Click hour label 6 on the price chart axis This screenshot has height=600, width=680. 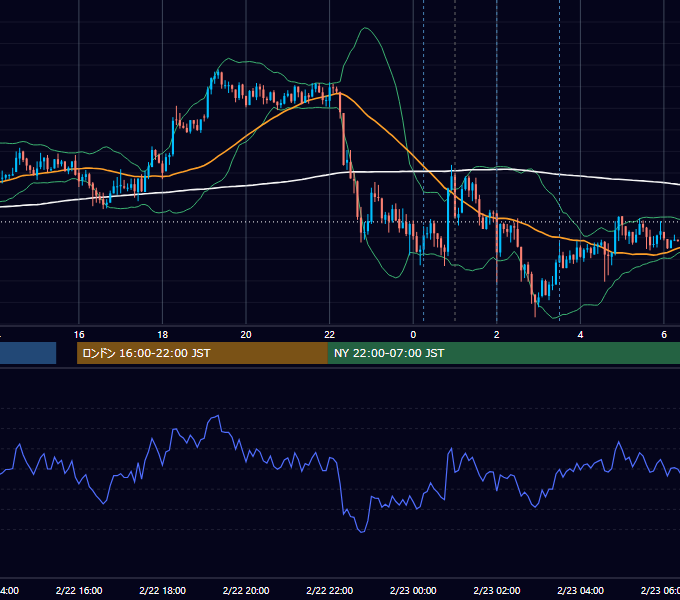(x=664, y=335)
